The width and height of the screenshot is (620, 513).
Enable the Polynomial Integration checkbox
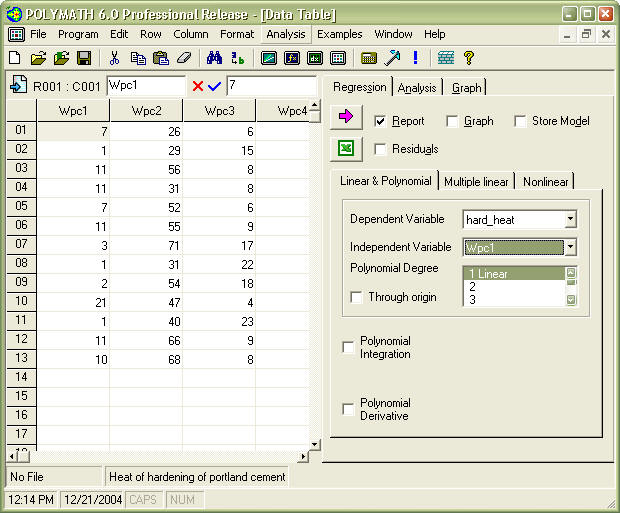348,347
